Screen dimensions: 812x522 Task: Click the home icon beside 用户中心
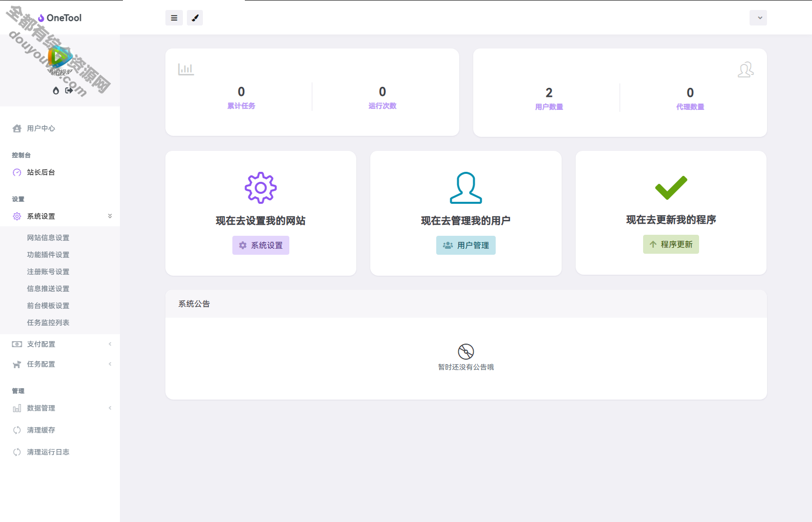[17, 128]
